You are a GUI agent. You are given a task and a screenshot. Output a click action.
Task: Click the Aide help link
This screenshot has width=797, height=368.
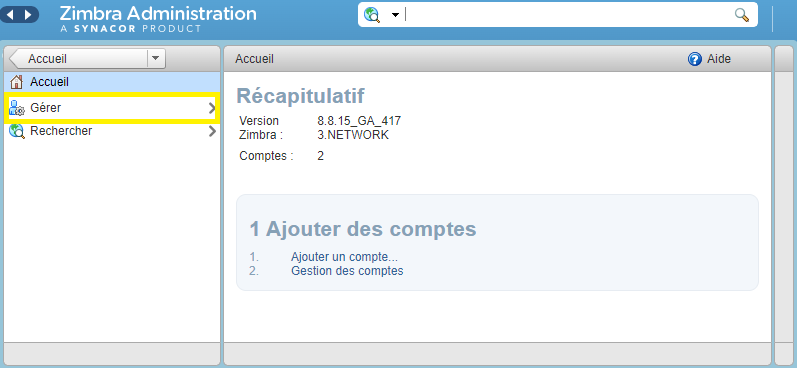[719, 59]
